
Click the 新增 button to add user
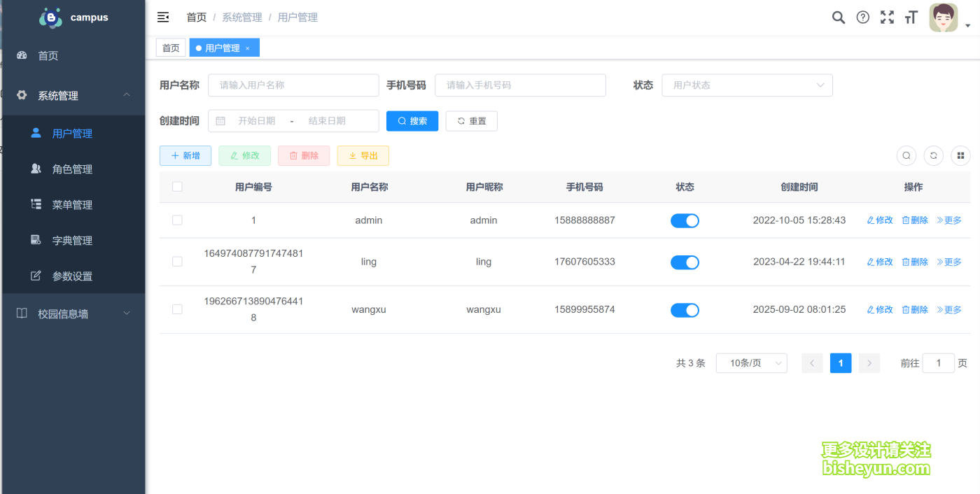coord(185,155)
